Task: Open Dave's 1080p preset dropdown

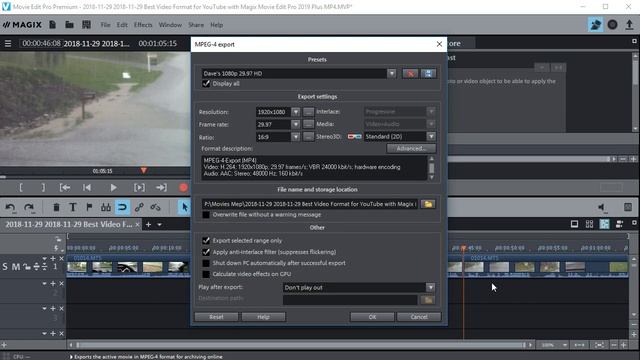Action: tap(391, 73)
